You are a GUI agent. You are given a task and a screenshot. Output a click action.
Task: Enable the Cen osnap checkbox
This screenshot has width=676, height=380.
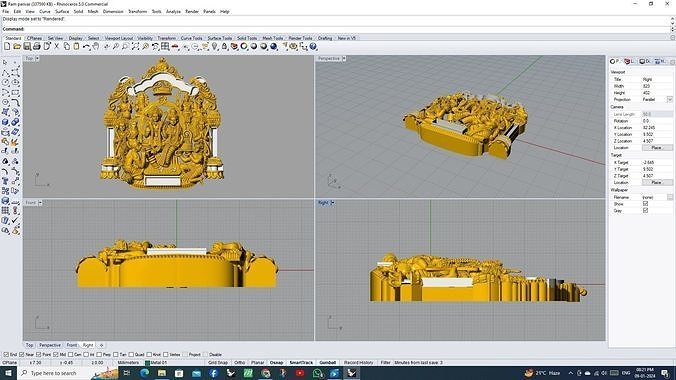[70, 355]
